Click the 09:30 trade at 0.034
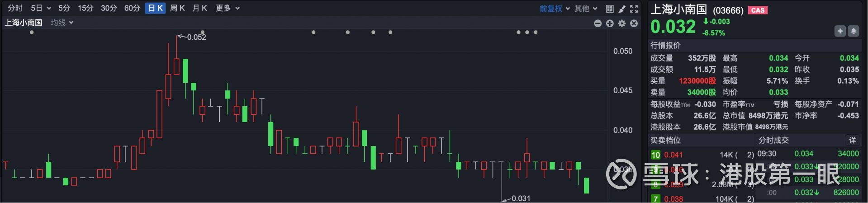Screen dimensions: 868x203 coord(808,154)
